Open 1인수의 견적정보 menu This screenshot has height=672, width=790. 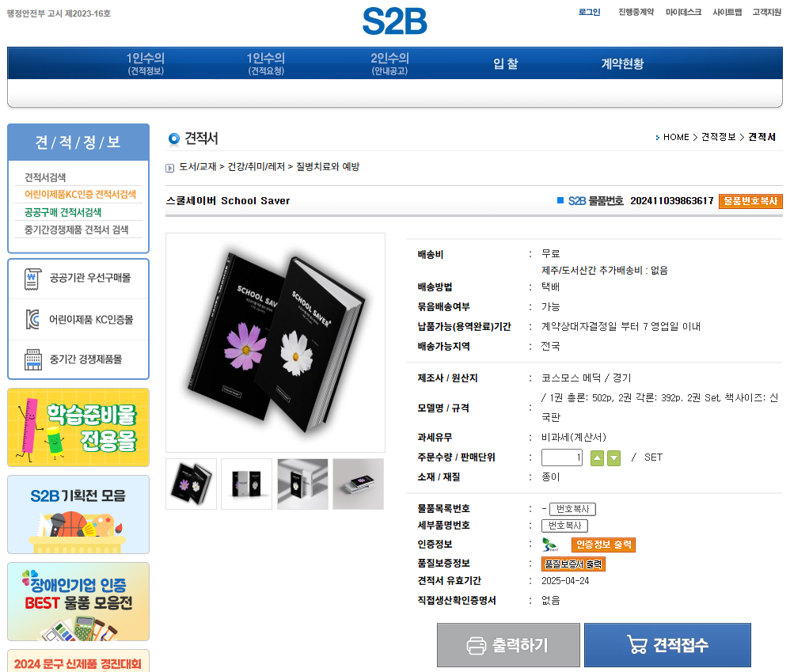tap(146, 63)
